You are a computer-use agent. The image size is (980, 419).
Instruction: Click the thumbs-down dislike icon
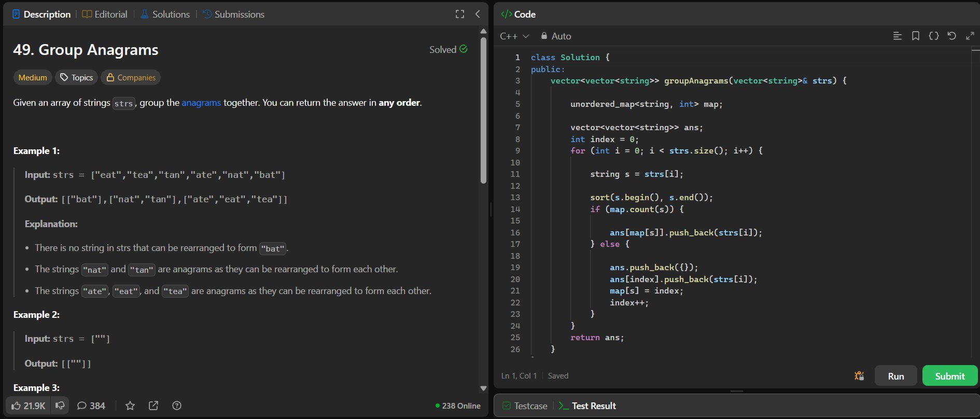(60, 406)
